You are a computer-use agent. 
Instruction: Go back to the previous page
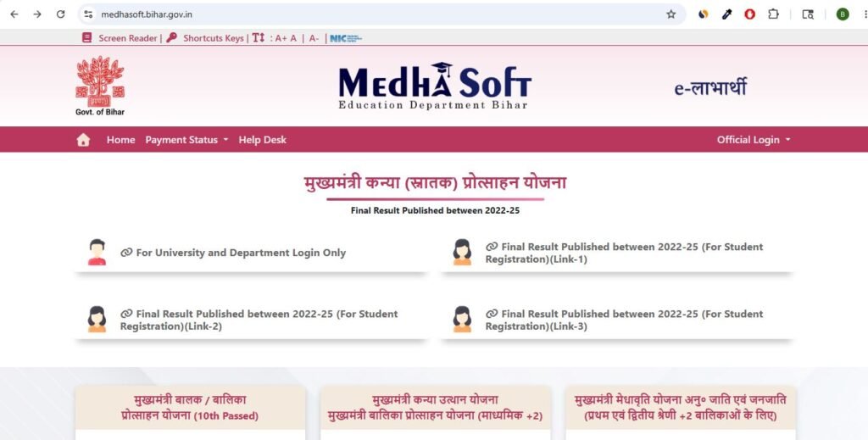(x=14, y=14)
